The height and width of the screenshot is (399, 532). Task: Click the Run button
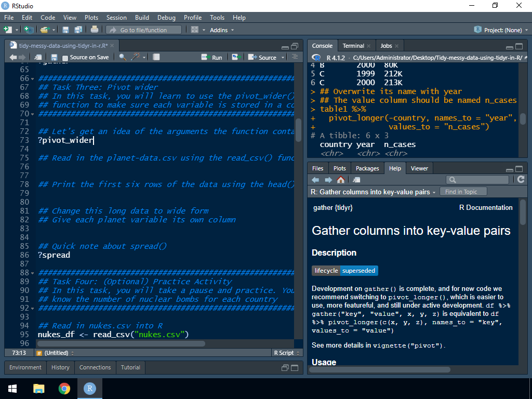coord(212,57)
